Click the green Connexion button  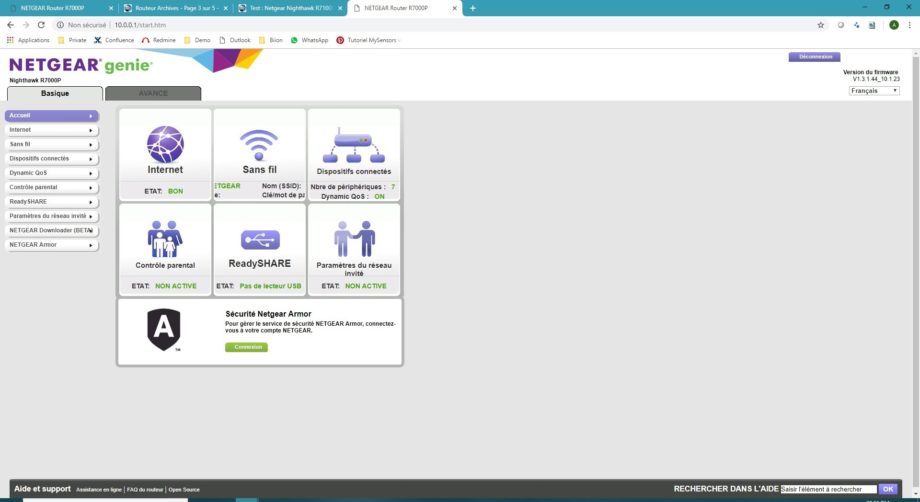246,347
